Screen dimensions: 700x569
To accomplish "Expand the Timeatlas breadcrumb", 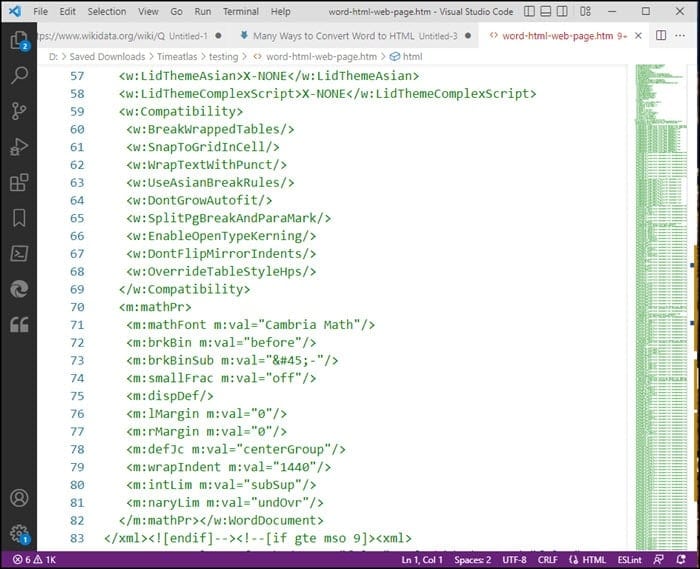I will click(177, 57).
